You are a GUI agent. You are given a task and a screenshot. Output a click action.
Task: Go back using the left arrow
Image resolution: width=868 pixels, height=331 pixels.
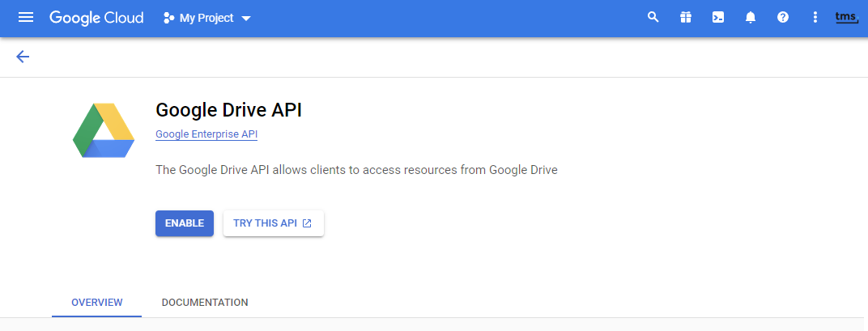click(23, 57)
